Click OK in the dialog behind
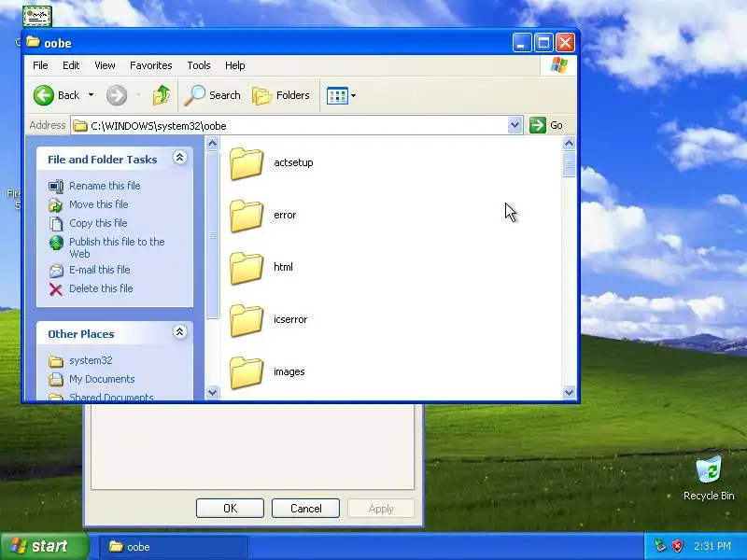 (230, 508)
